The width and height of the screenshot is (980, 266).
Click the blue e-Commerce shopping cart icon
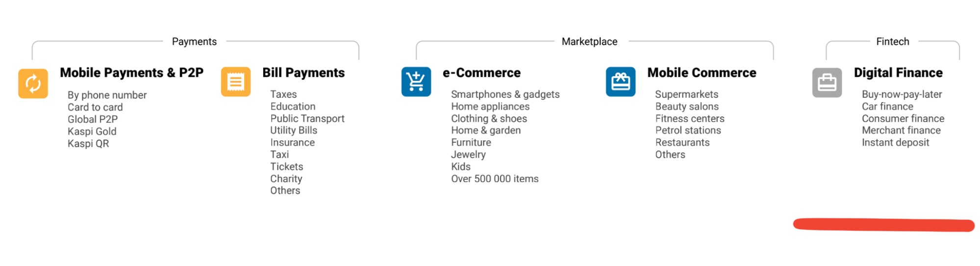[416, 81]
